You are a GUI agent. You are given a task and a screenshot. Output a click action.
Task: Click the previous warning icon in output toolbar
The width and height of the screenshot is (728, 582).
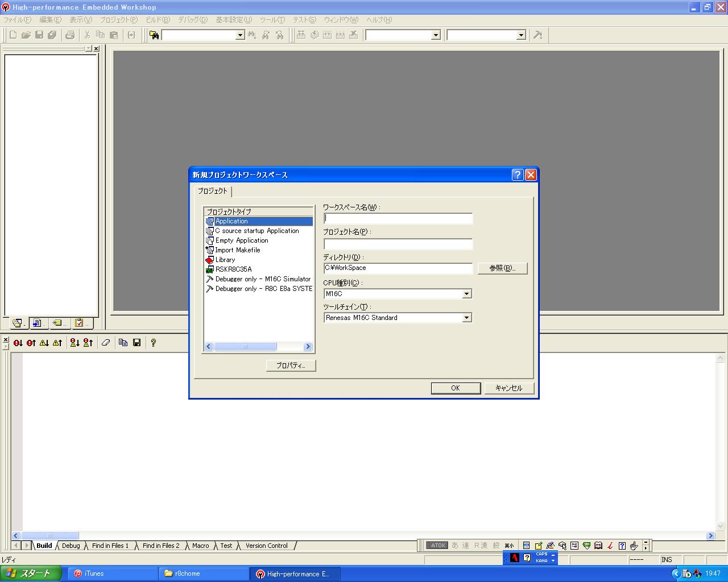[57, 343]
